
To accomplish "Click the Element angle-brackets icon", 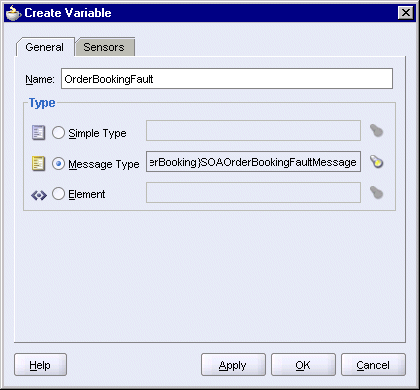I will tap(39, 195).
